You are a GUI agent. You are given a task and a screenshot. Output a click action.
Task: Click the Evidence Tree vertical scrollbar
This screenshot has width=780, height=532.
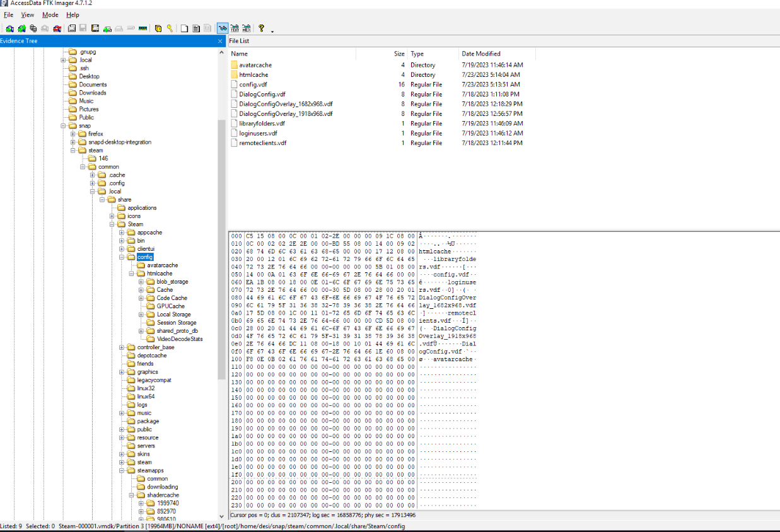pos(221,249)
